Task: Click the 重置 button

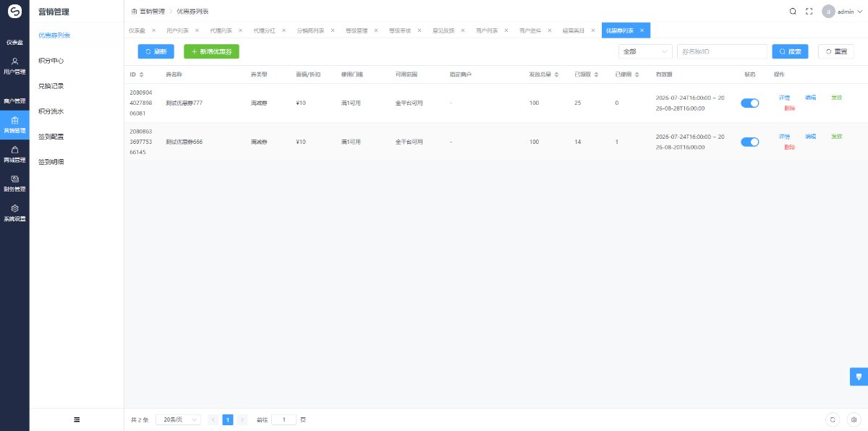Action: [x=836, y=51]
